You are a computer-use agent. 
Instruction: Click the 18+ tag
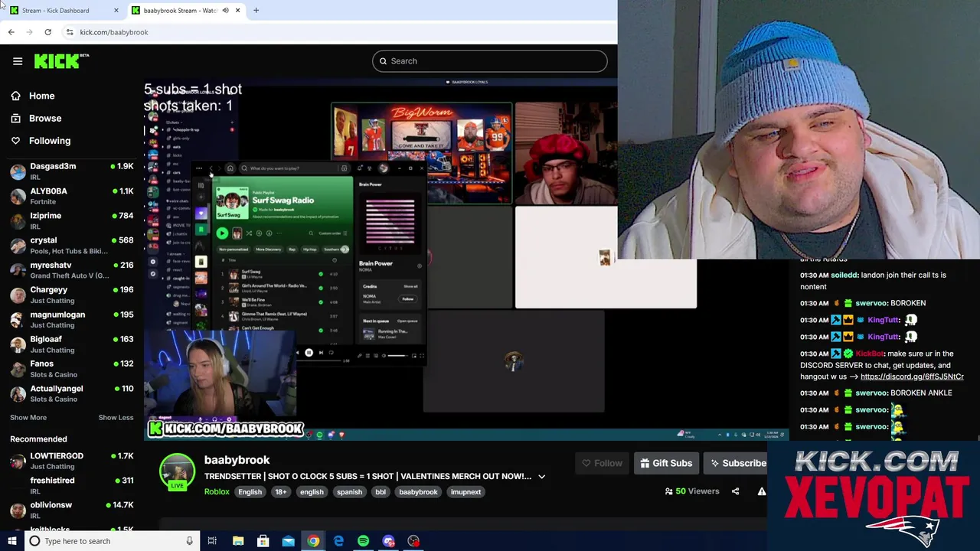(280, 492)
